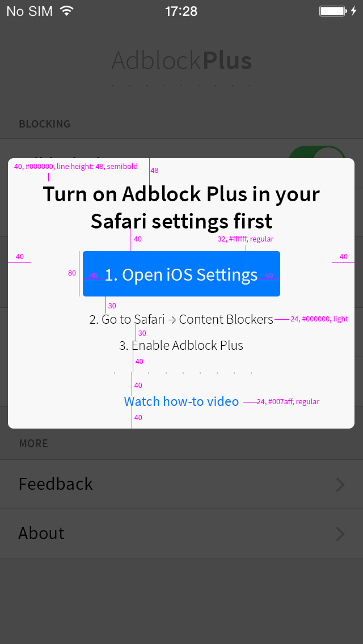Open the 'Watch how-to video' link
363x644 pixels.
point(181,401)
